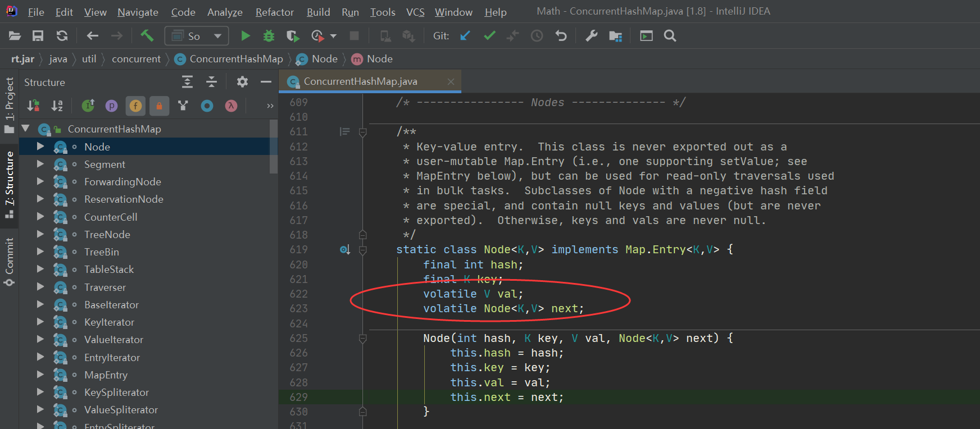
Task: Click the Structure panel vertical scrollbar
Action: 274,147
